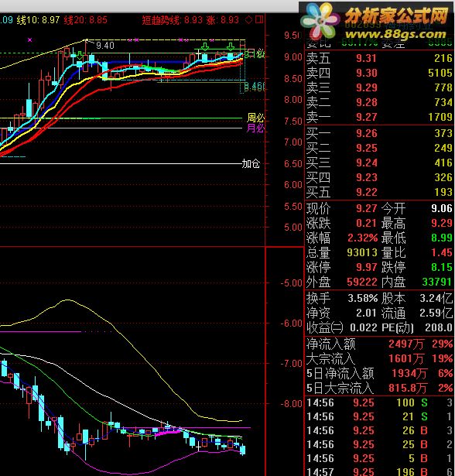Click the -6.00 lower panel axis label
This screenshot has width=455, height=476.
pyautogui.click(x=291, y=324)
